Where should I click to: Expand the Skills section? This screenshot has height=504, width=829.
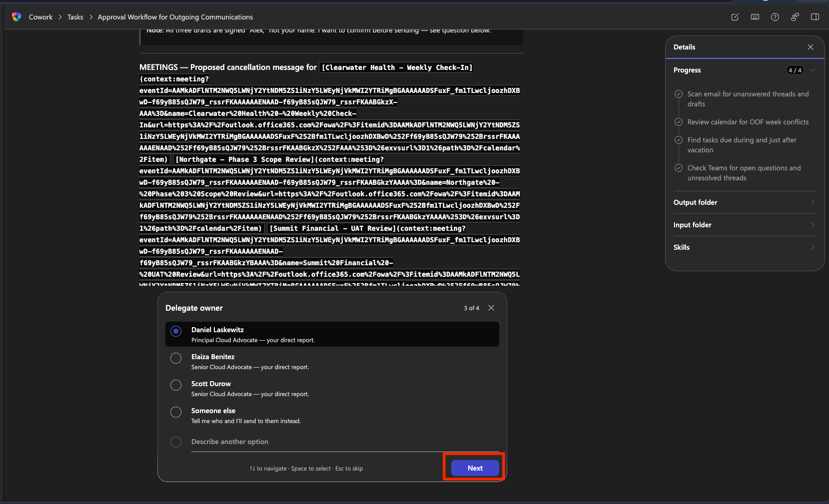745,247
